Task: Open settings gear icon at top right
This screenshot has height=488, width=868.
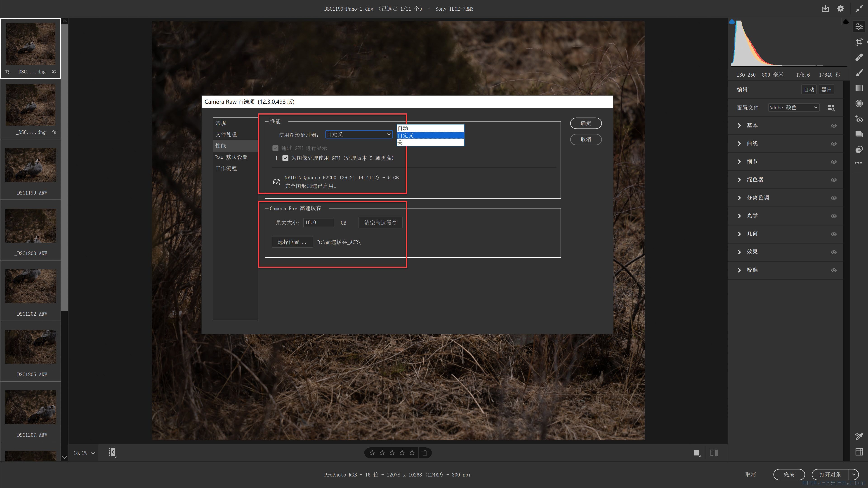Action: [840, 9]
